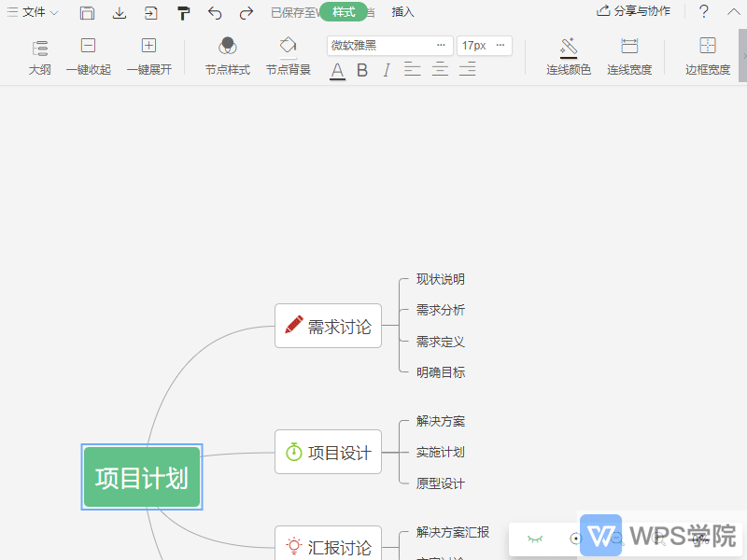Viewport: 747px width, 560px height.
Task: Align text center
Action: pyautogui.click(x=440, y=69)
